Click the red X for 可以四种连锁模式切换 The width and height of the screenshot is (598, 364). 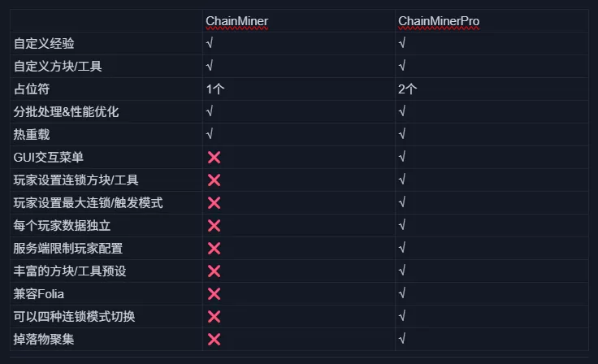click(214, 316)
